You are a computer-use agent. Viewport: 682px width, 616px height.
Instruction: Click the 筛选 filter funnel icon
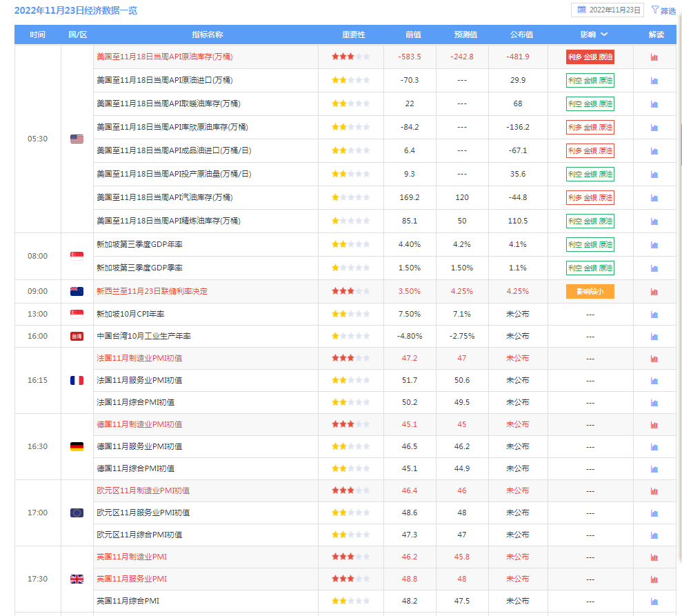(655, 10)
